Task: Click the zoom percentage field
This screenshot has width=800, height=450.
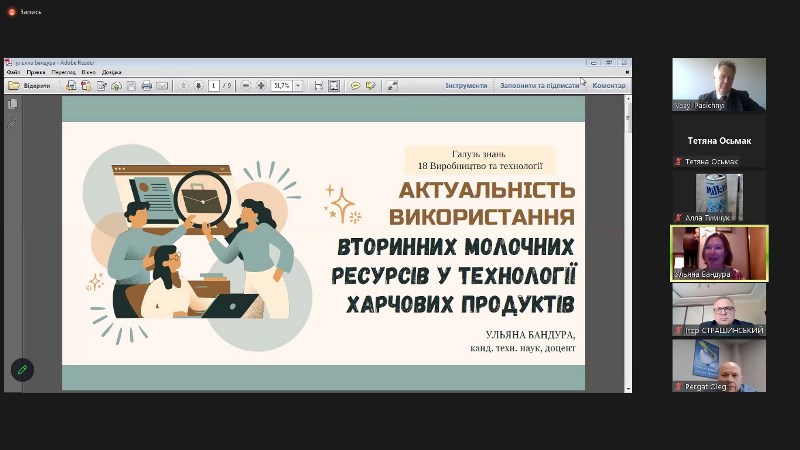Action: click(x=282, y=86)
